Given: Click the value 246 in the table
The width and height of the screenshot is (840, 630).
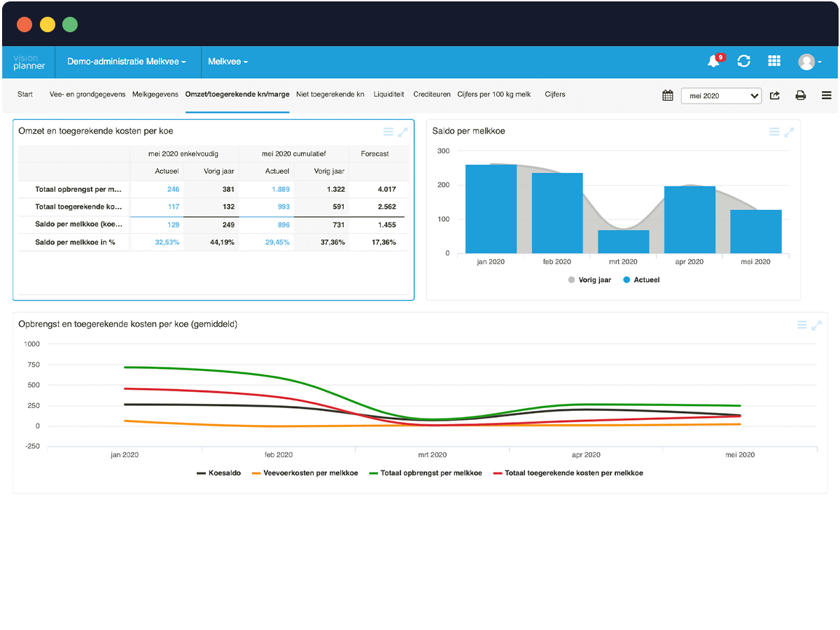Looking at the screenshot, I should pyautogui.click(x=173, y=189).
